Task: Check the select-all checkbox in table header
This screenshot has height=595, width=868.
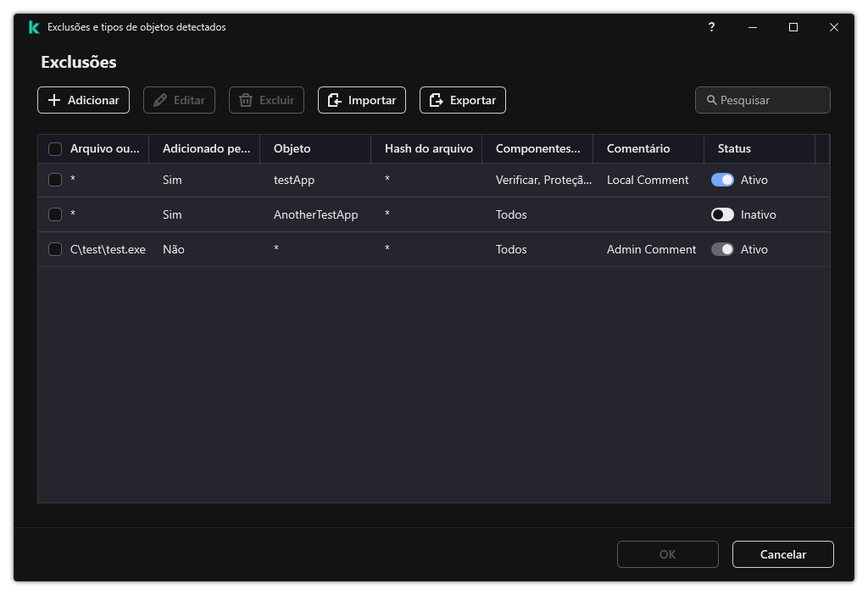Action: pyautogui.click(x=55, y=149)
